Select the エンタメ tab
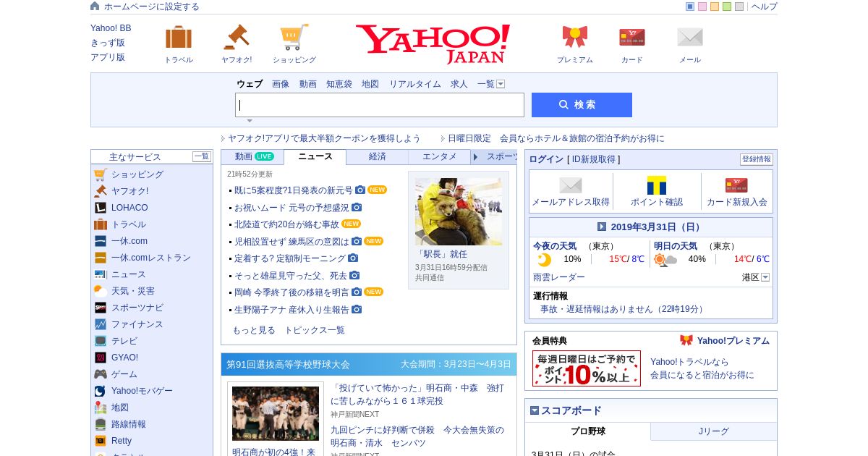Image resolution: width=868 pixels, height=456 pixels. click(440, 157)
